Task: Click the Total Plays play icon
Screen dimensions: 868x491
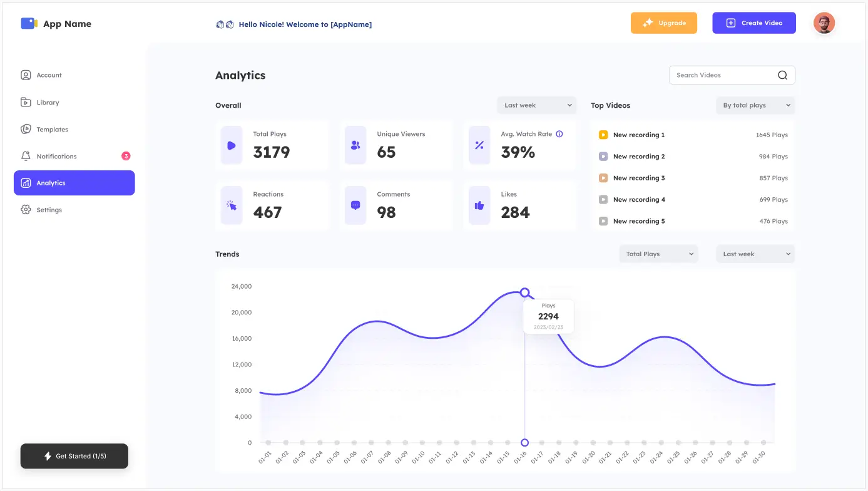Action: (232, 145)
